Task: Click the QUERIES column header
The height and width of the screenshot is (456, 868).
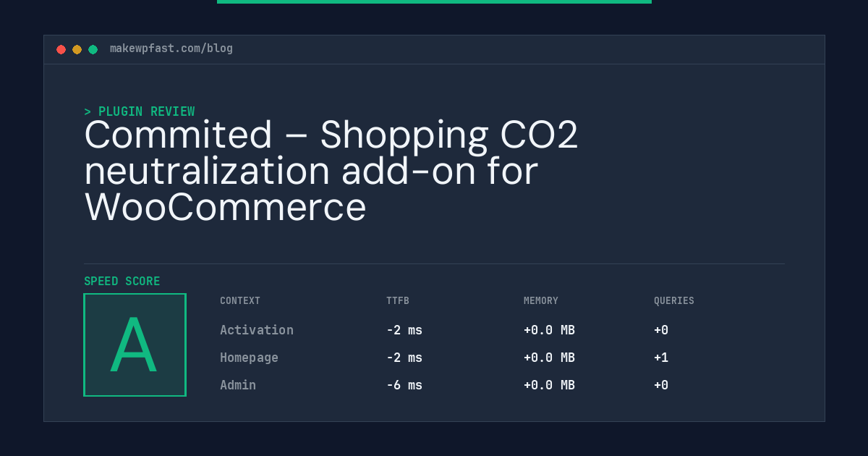Action: click(x=674, y=301)
